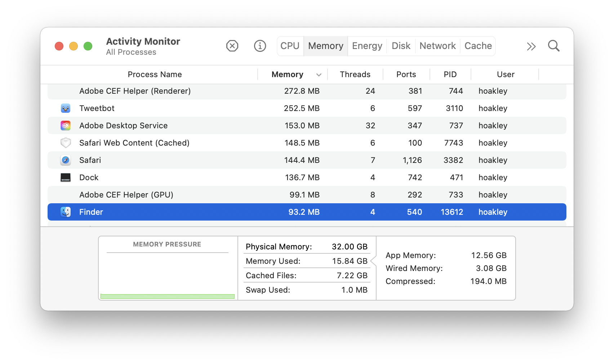
Task: Select the Network tab
Action: [437, 46]
